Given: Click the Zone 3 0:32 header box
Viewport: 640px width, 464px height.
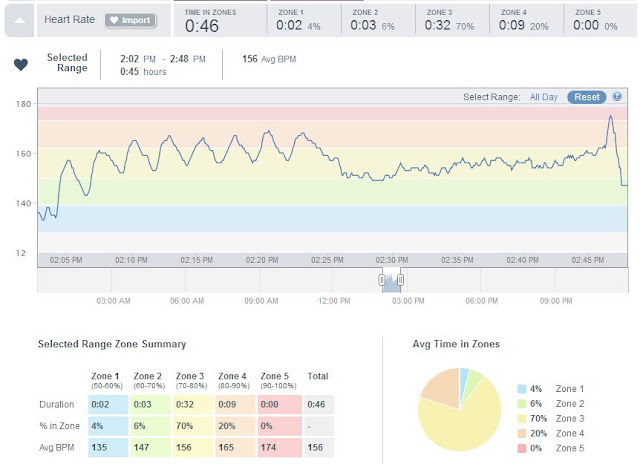Looking at the screenshot, I should point(452,20).
